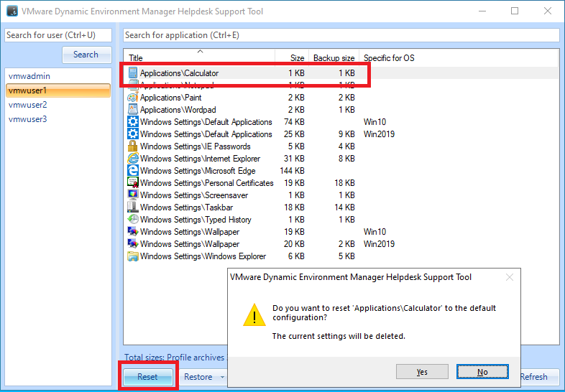This screenshot has height=392, width=565.
Task: Click the Typed History icon
Action: point(133,220)
